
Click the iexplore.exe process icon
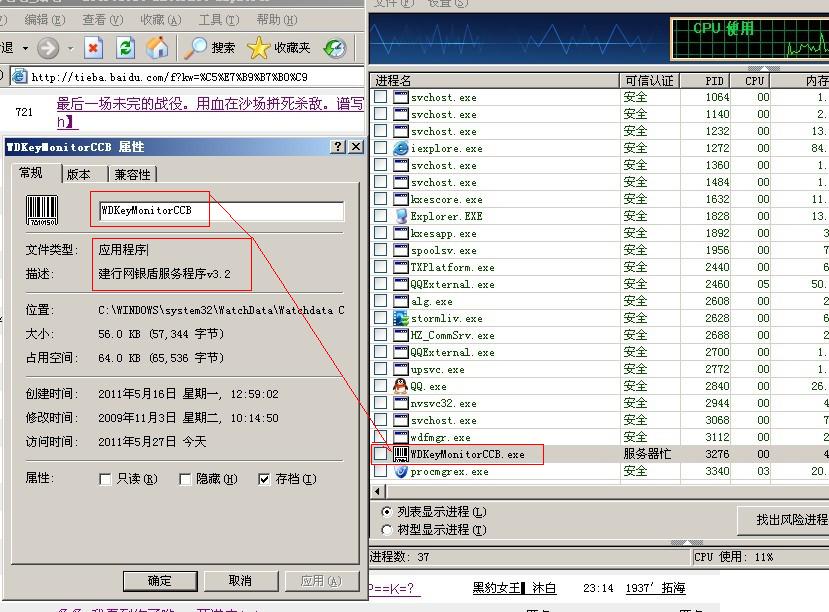point(401,149)
